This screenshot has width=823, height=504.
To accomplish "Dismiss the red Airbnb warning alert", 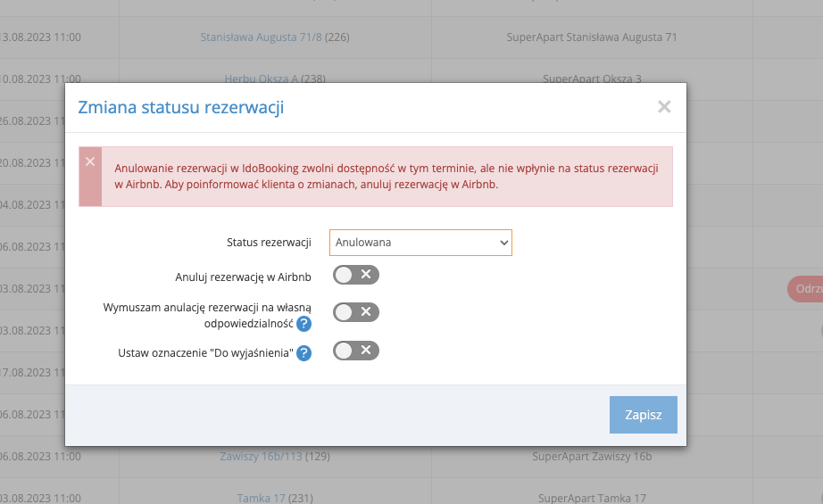I will point(89,161).
